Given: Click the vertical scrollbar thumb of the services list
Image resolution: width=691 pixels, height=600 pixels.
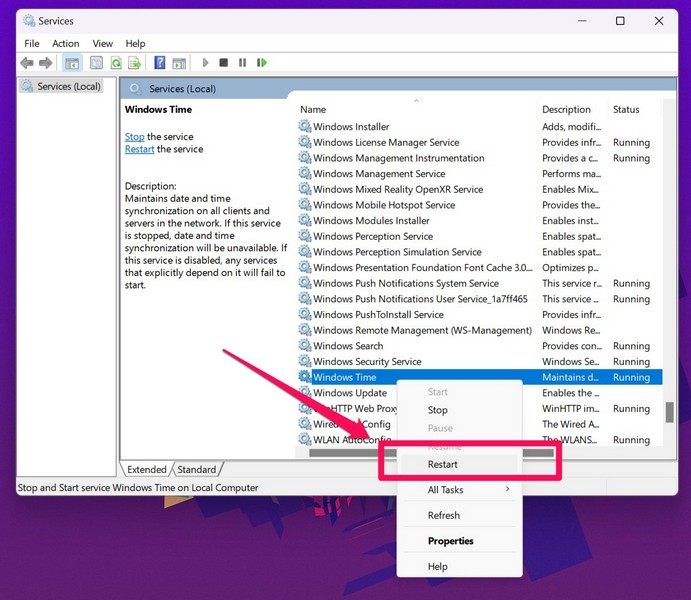Looking at the screenshot, I should pyautogui.click(x=669, y=412).
